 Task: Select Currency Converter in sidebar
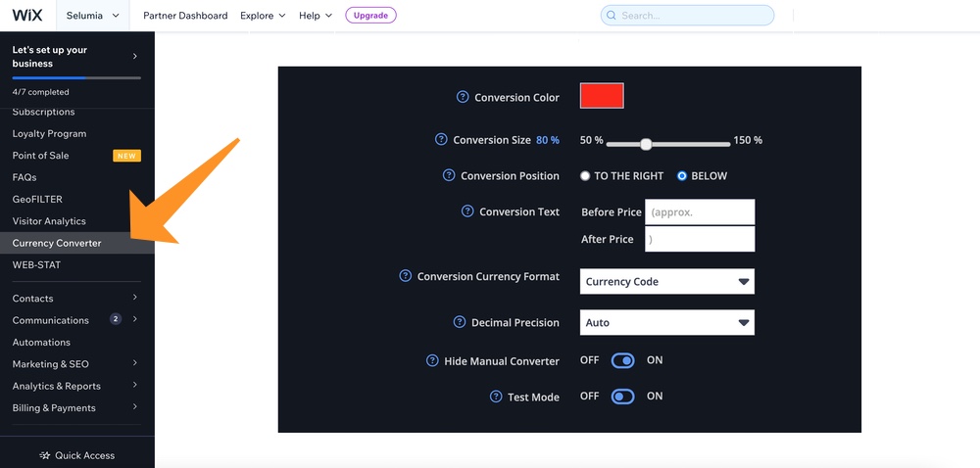[x=76, y=243]
